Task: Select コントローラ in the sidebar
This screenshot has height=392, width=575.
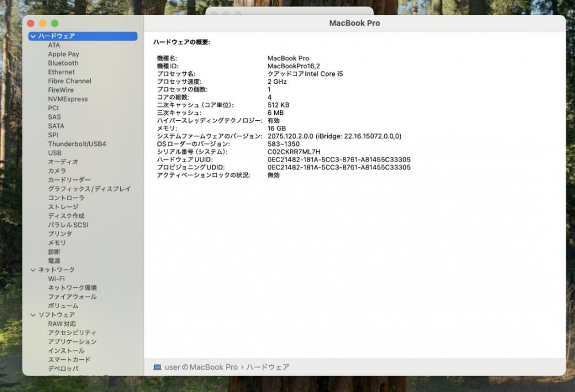Action: point(66,198)
